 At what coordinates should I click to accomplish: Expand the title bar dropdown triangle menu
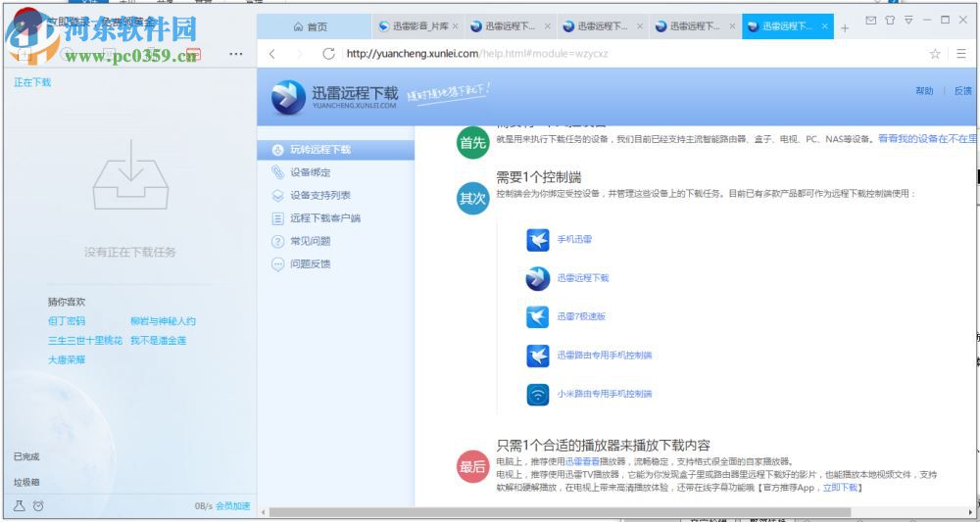[908, 21]
